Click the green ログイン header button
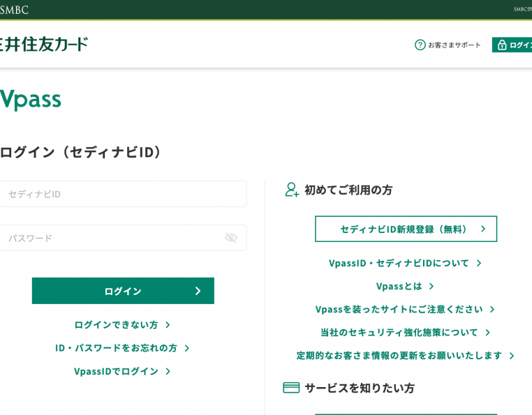This screenshot has width=532, height=415. click(512, 45)
